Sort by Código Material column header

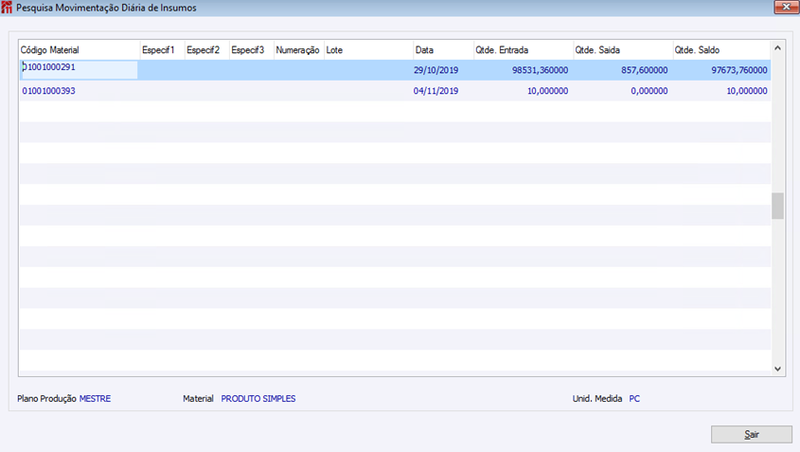79,50
